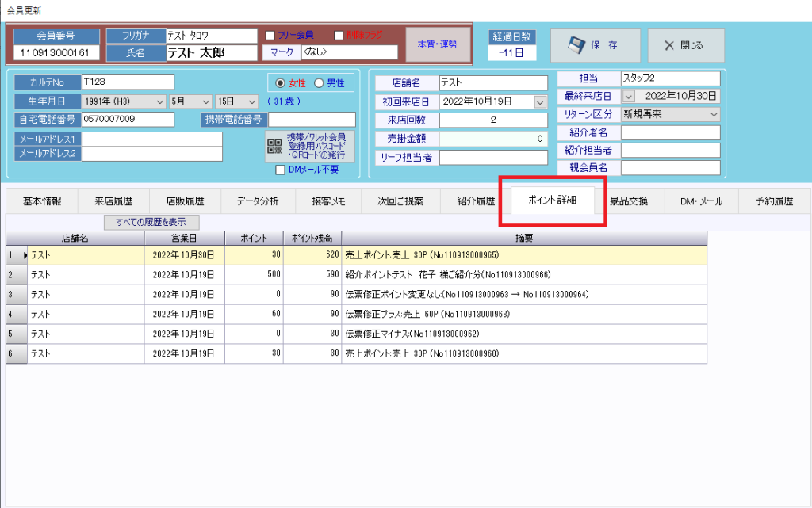Click the QR code issue icon
812x508 pixels.
click(x=274, y=147)
